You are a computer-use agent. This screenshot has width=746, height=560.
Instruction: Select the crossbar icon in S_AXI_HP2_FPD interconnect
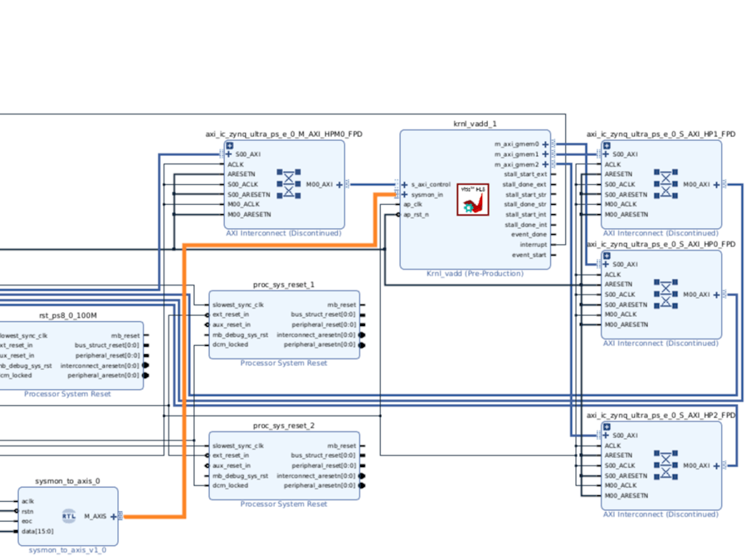click(666, 465)
